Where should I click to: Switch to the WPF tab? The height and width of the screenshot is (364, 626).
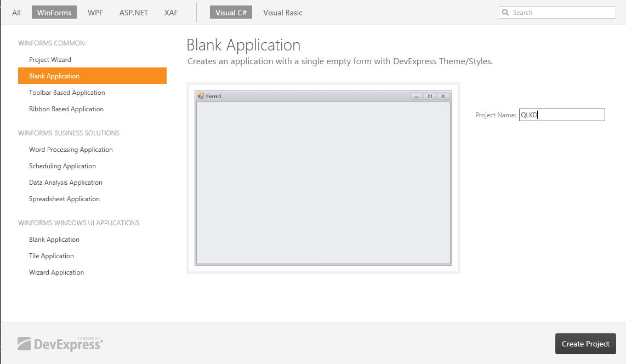click(x=95, y=13)
